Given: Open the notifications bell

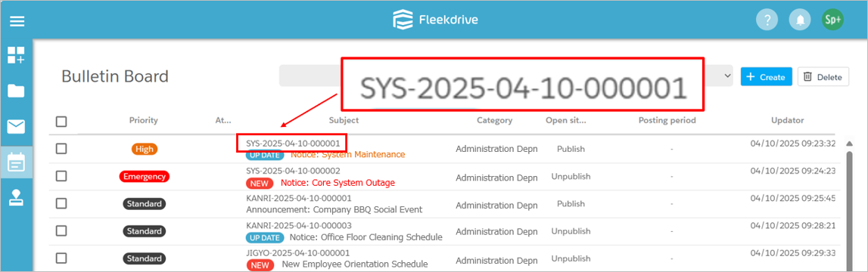Looking at the screenshot, I should [x=800, y=20].
